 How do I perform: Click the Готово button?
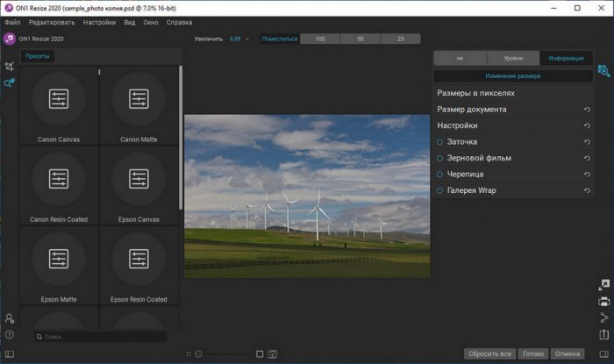(x=533, y=353)
